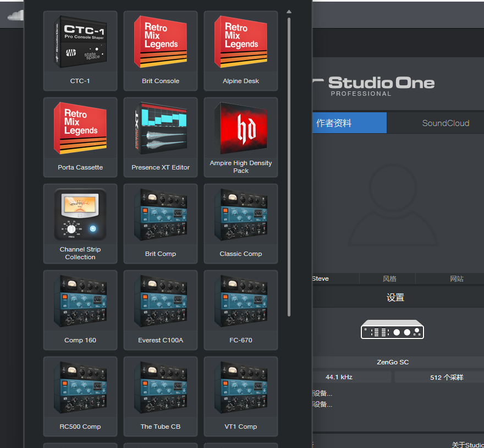Open the first 设备... settings link
Viewport: 484px width, 448px height.
click(x=322, y=394)
